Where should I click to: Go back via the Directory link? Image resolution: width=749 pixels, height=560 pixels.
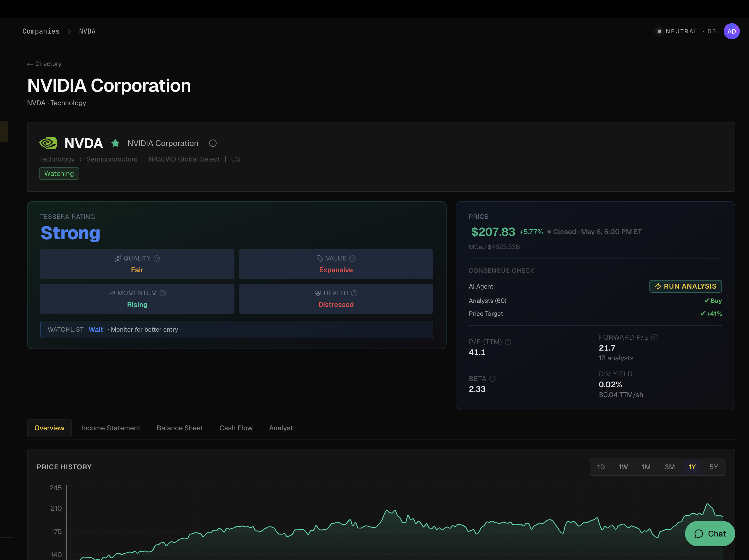(44, 64)
